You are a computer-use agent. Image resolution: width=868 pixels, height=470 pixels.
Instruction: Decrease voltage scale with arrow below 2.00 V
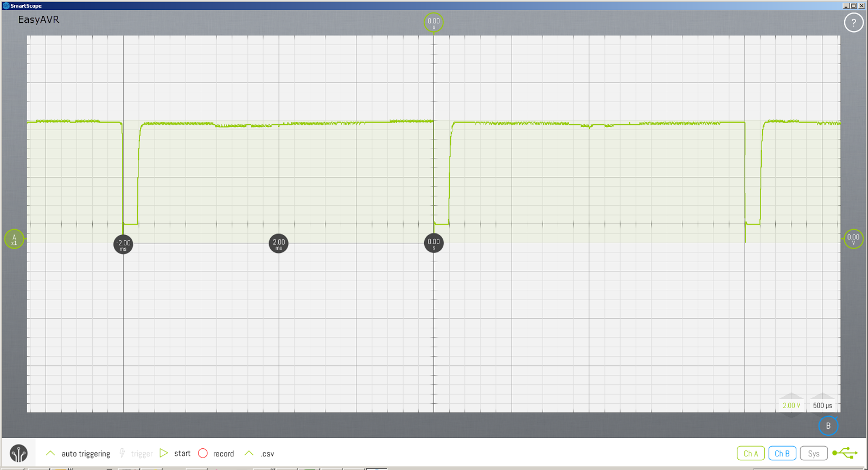click(792, 415)
